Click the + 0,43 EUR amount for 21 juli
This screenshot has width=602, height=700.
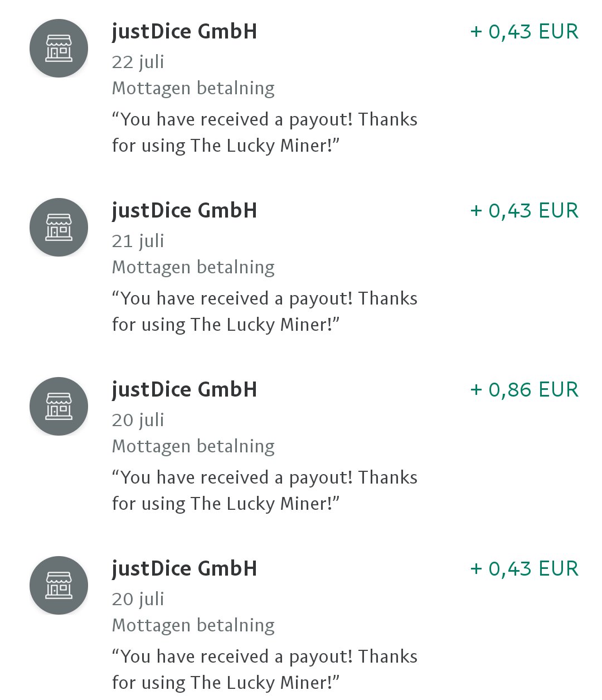click(x=524, y=211)
